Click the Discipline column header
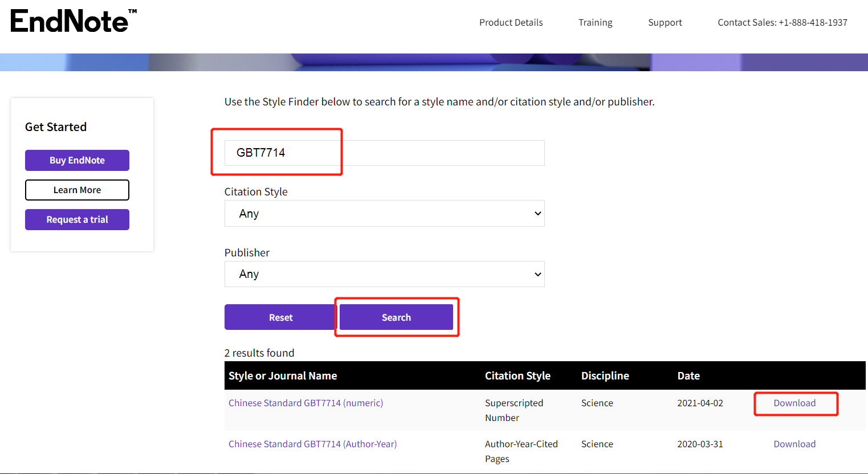This screenshot has width=868, height=474. 605,375
